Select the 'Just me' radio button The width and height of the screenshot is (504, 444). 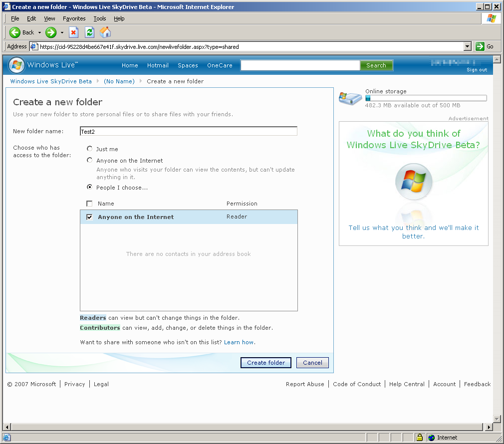click(90, 149)
